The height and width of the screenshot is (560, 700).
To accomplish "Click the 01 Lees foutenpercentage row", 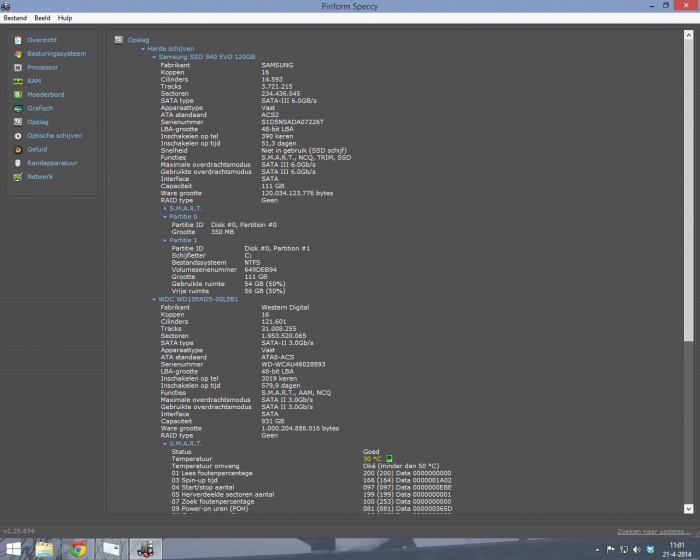I will point(311,473).
